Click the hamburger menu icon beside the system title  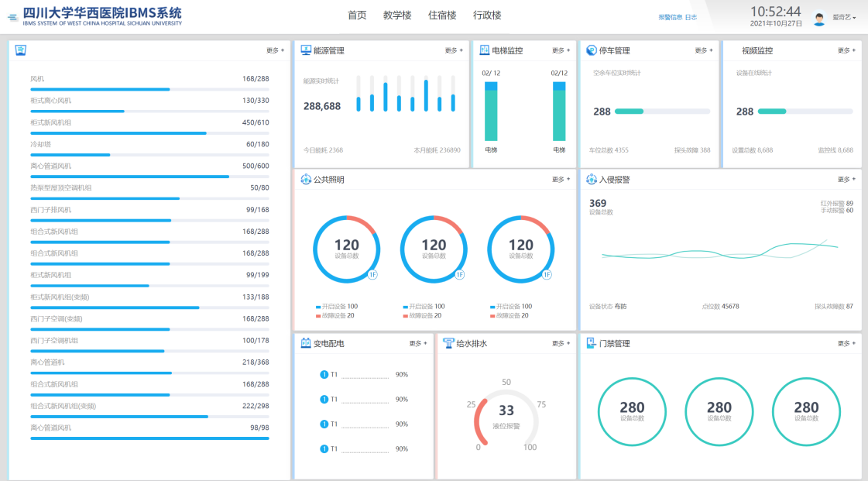pyautogui.click(x=12, y=17)
